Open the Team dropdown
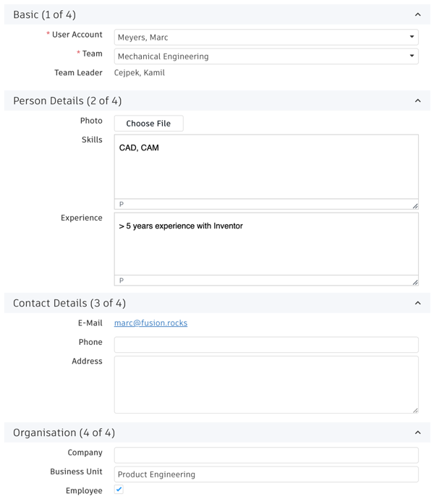Screen dimensions: 434x504 click(x=266, y=56)
